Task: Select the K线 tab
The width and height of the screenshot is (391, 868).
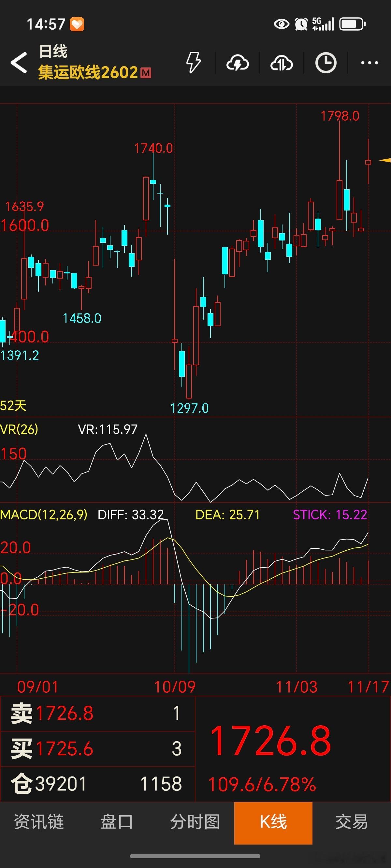Action: [x=273, y=823]
